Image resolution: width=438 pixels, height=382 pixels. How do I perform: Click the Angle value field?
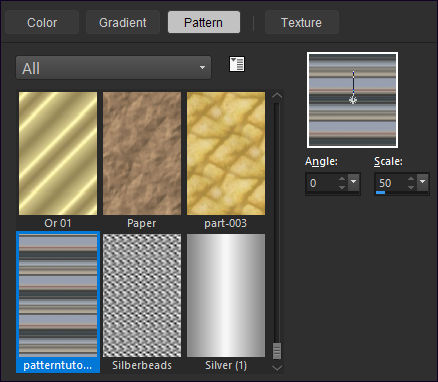(x=322, y=183)
